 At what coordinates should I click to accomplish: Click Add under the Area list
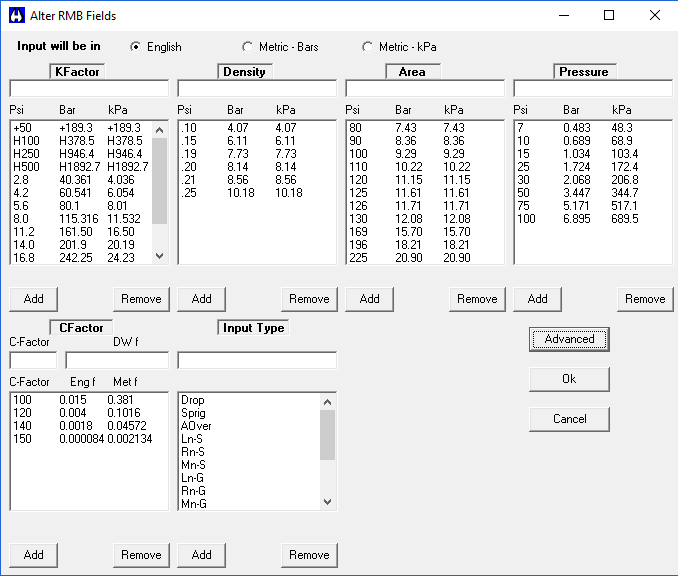click(x=369, y=299)
